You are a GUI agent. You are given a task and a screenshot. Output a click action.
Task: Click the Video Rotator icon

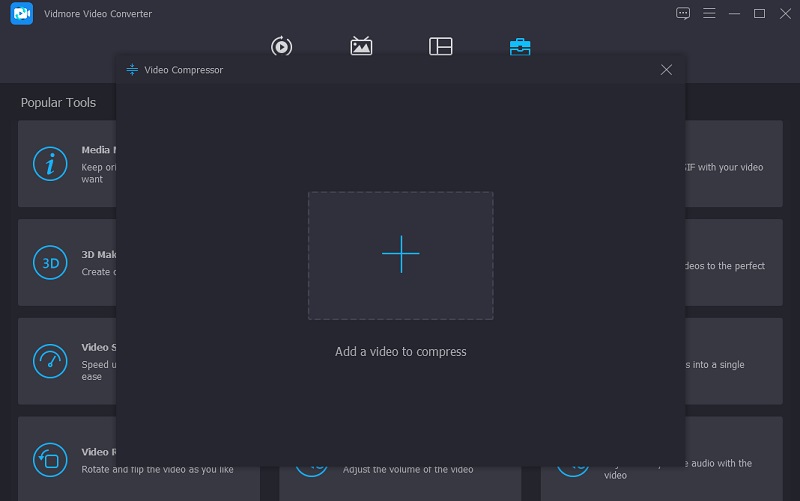tap(50, 459)
